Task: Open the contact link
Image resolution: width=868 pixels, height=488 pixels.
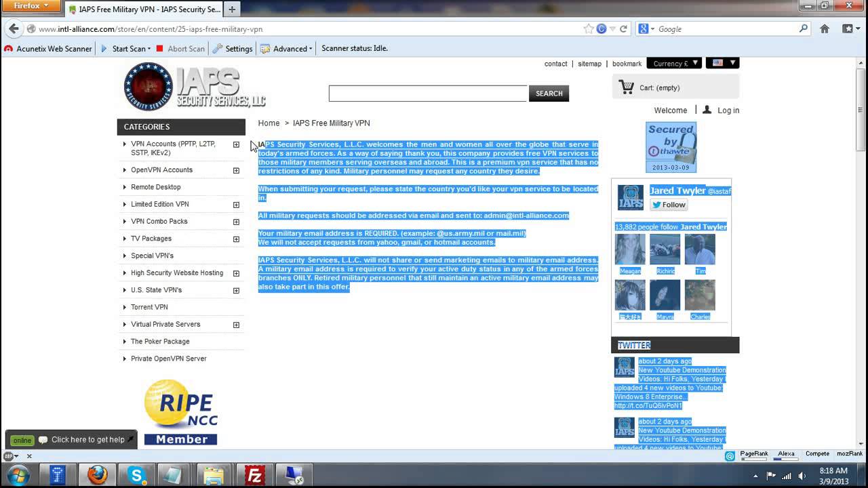Action: [555, 64]
